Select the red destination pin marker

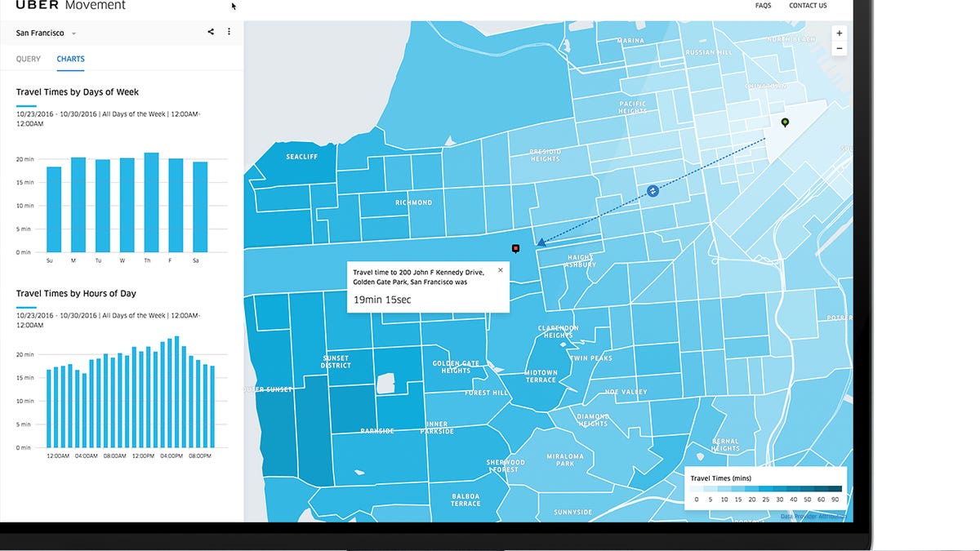515,247
